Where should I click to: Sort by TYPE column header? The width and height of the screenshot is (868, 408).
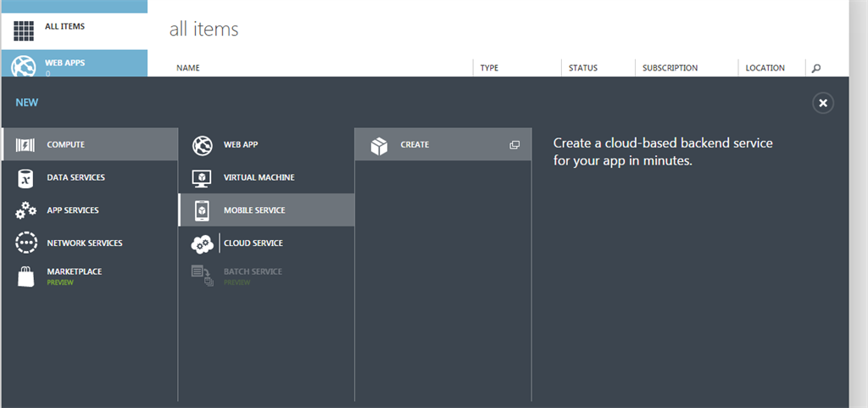pyautogui.click(x=489, y=68)
